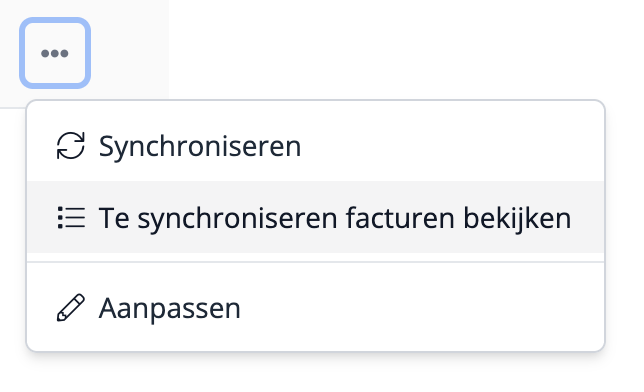
Task: Select the circular arrows sync icon
Action: click(71, 145)
